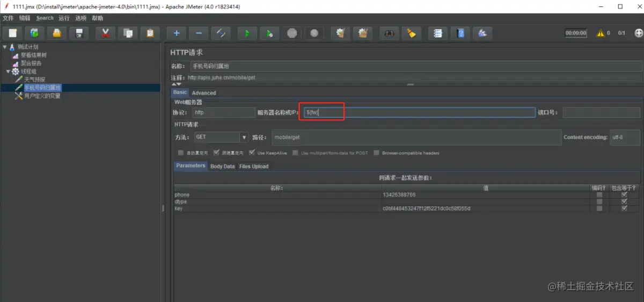Click the Clear results broom icon
This screenshot has height=302, width=644.
click(340, 33)
